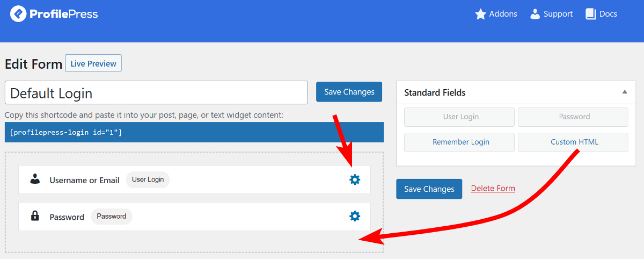Click Save Changes next to form title
The height and width of the screenshot is (259, 644).
coord(349,92)
